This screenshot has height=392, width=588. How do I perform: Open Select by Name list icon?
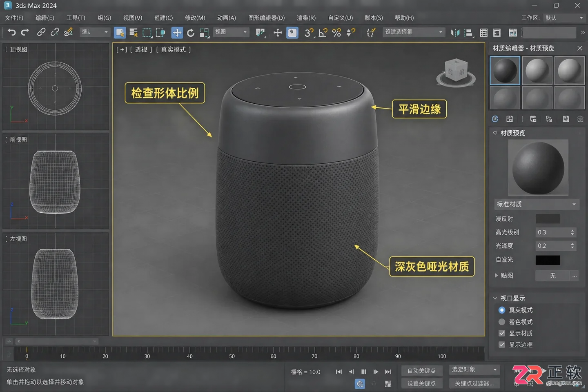[134, 33]
